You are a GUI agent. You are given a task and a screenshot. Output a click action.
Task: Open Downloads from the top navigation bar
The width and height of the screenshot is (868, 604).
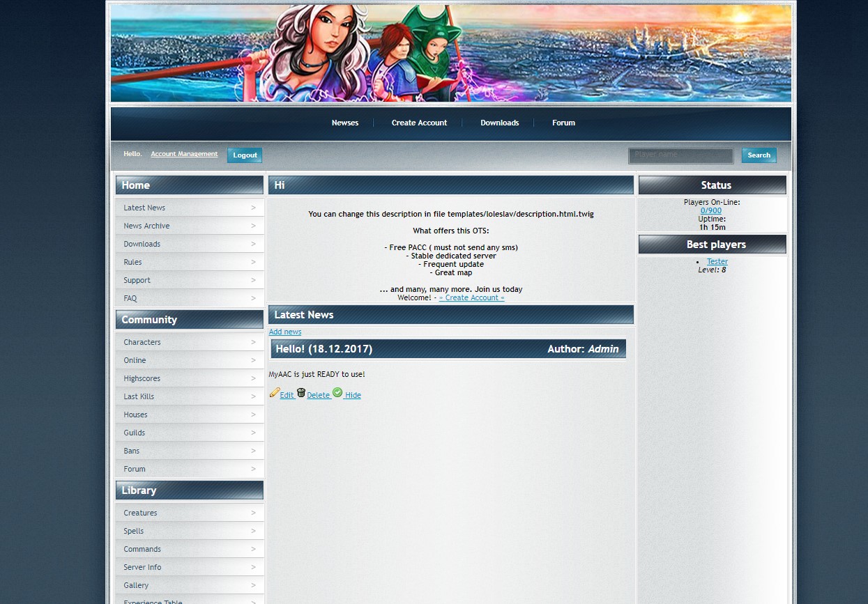coord(499,123)
